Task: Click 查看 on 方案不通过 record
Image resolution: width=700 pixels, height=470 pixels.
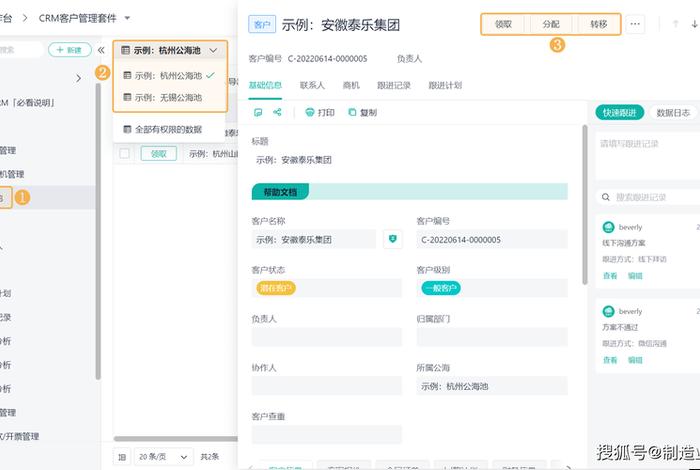Action: 610,360
